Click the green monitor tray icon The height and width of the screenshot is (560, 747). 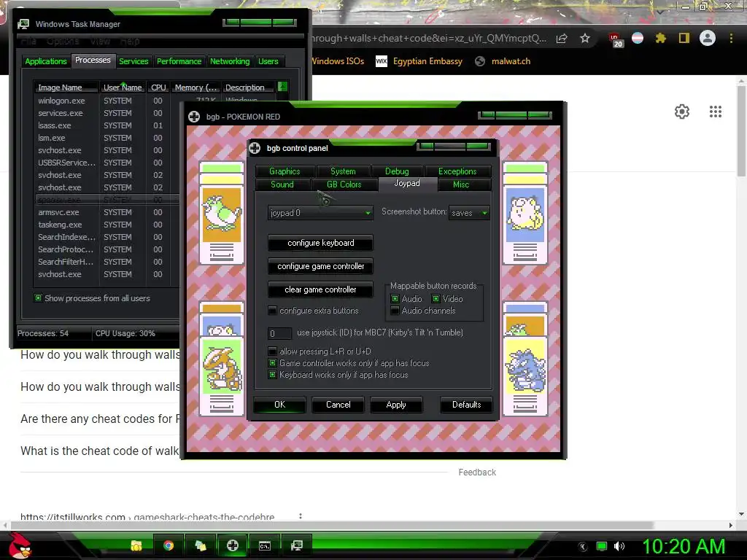602,546
